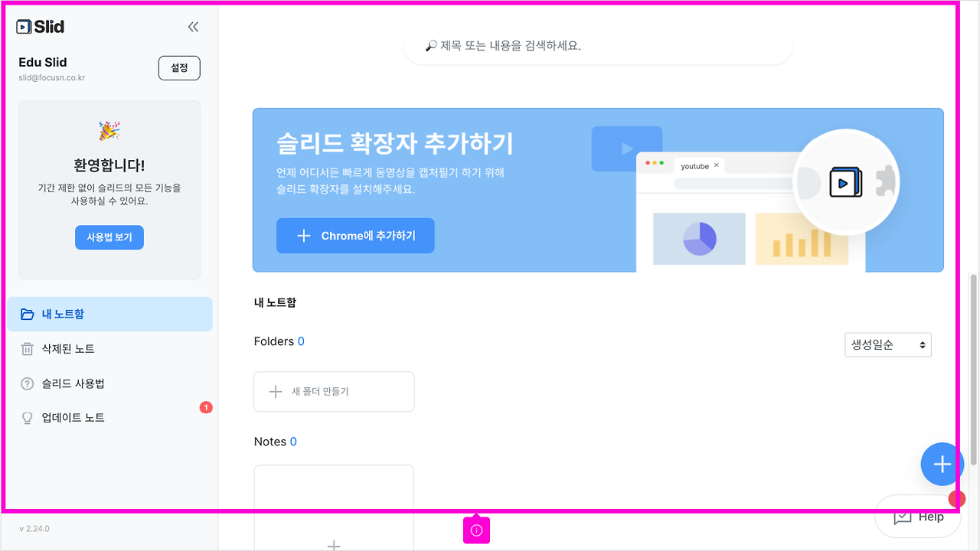Click the trash icon for 삭제된 노트

[x=27, y=348]
